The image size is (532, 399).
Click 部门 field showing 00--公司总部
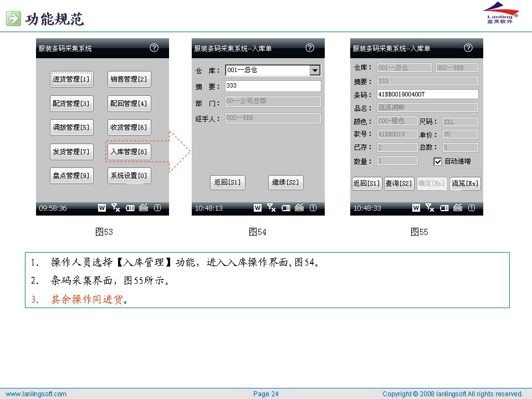click(273, 101)
